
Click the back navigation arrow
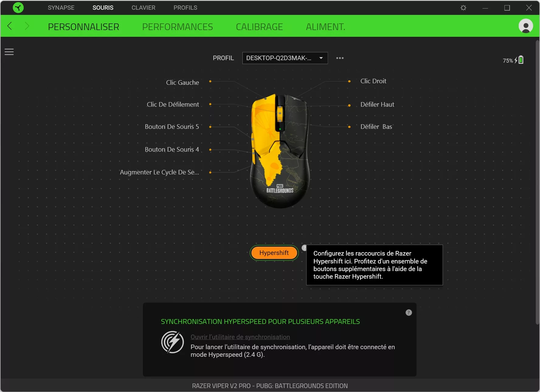pos(9,26)
